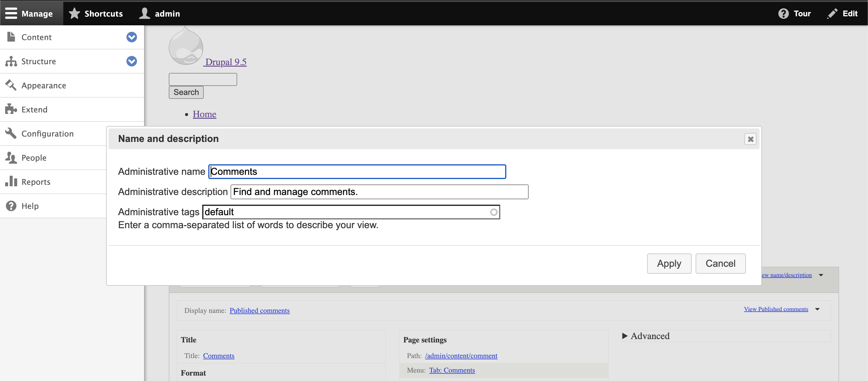This screenshot has width=868, height=381.
Task: Open Reports via the bar chart icon
Action: point(11,181)
